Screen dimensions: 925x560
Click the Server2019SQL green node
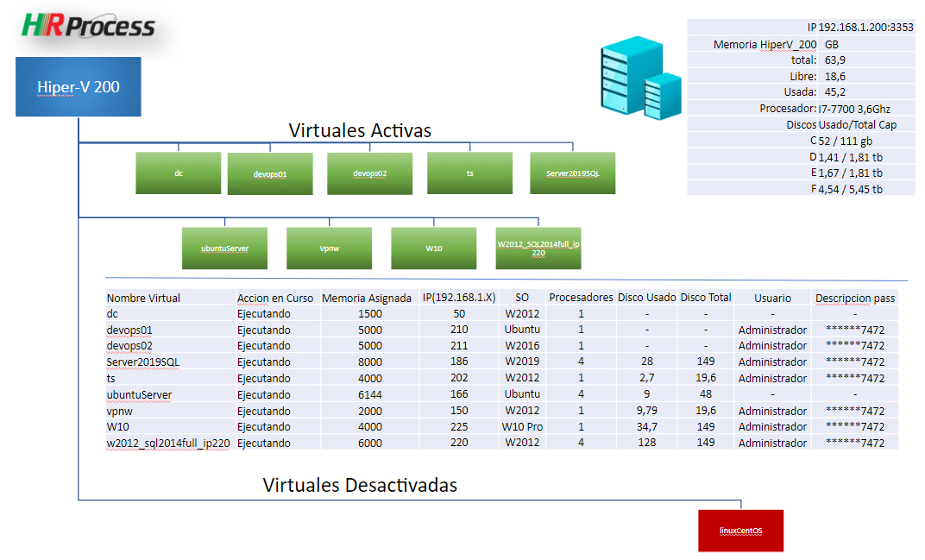point(572,173)
